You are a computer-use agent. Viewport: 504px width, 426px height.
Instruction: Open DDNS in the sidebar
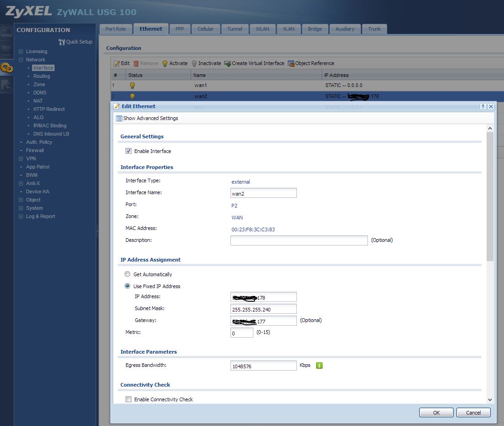pos(40,93)
